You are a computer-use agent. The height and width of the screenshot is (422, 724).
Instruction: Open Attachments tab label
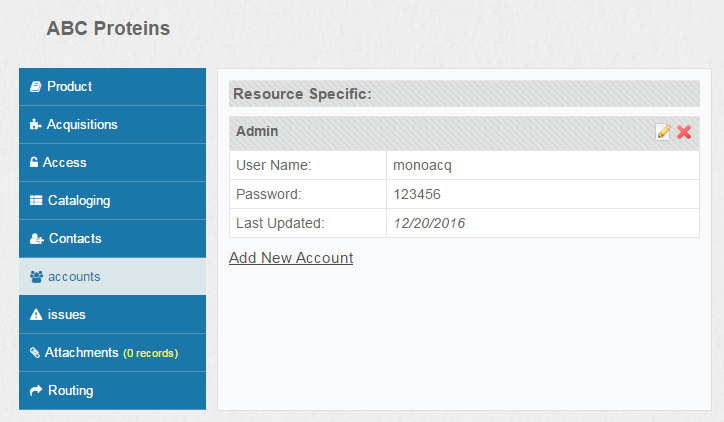tap(82, 353)
